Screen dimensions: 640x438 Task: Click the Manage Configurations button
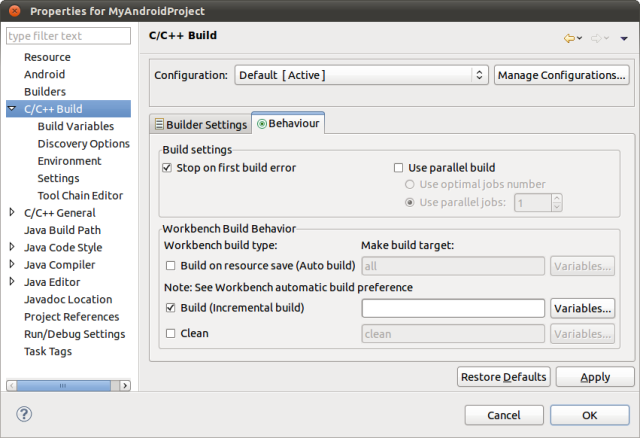click(x=561, y=75)
